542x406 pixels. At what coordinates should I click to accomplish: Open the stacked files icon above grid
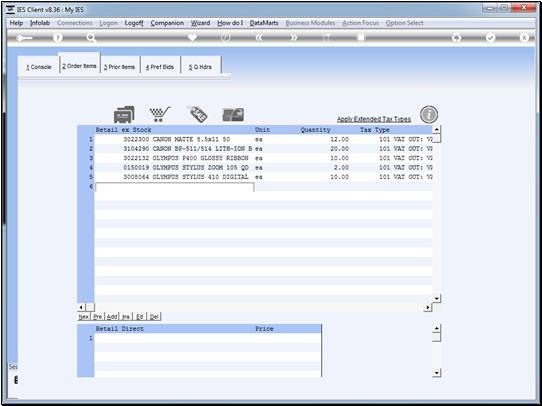124,114
